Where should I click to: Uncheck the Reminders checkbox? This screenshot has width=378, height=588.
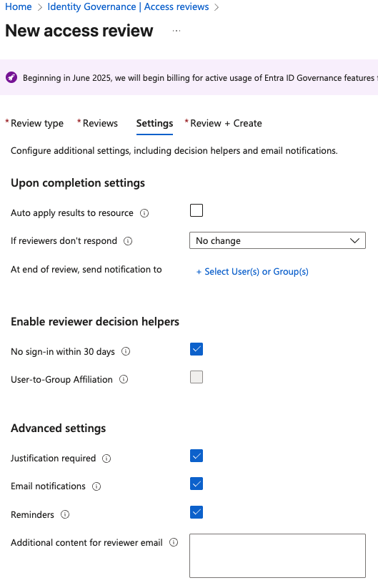click(x=197, y=512)
